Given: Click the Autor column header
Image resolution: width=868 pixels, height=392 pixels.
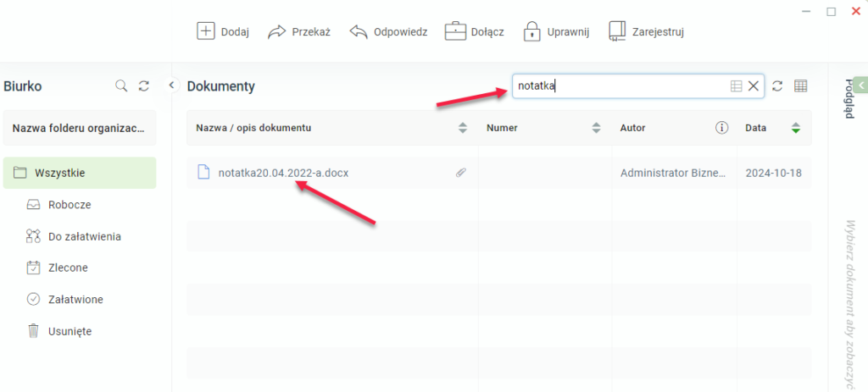Looking at the screenshot, I should pyautogui.click(x=632, y=129).
